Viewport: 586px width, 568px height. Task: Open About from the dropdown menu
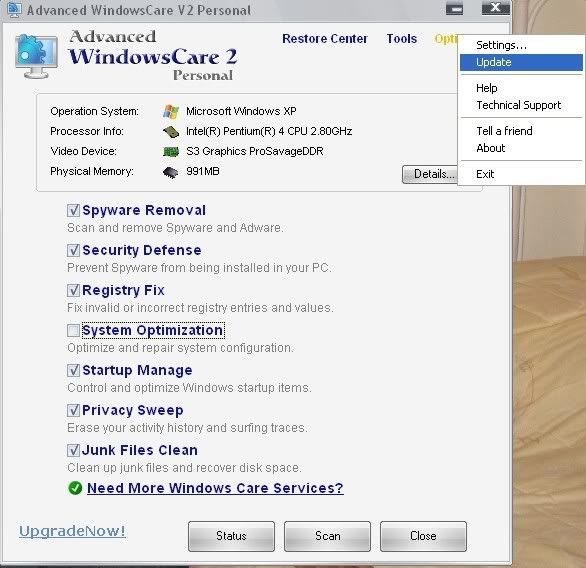521,148
